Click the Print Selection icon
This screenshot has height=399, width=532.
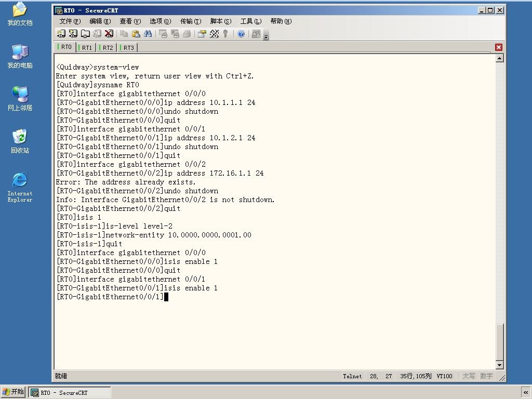tap(175, 34)
